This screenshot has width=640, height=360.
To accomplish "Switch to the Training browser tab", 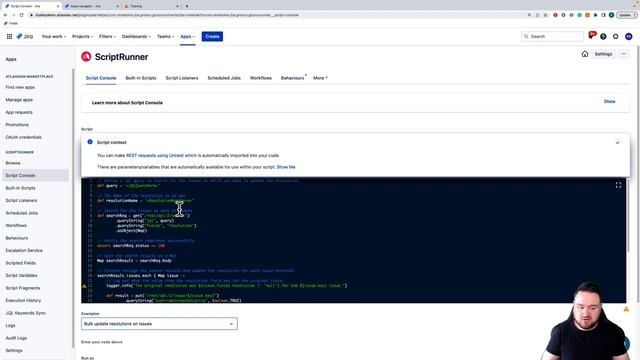I will (x=151, y=6).
